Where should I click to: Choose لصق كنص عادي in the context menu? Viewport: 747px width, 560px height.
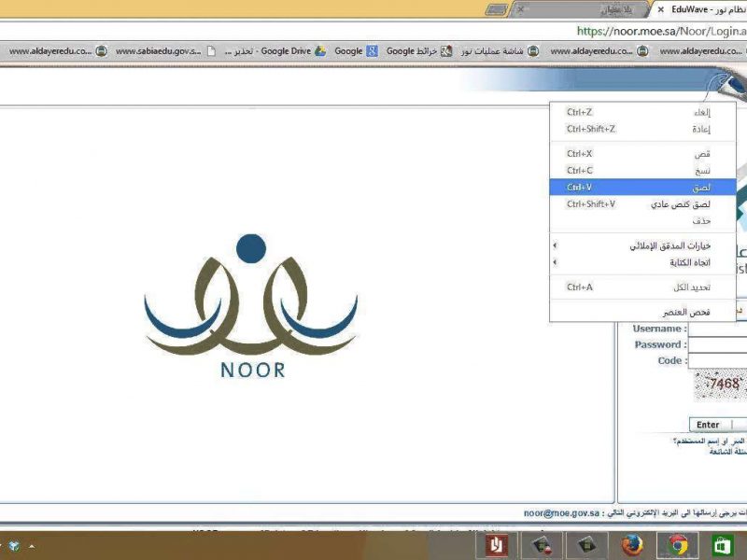[643, 204]
